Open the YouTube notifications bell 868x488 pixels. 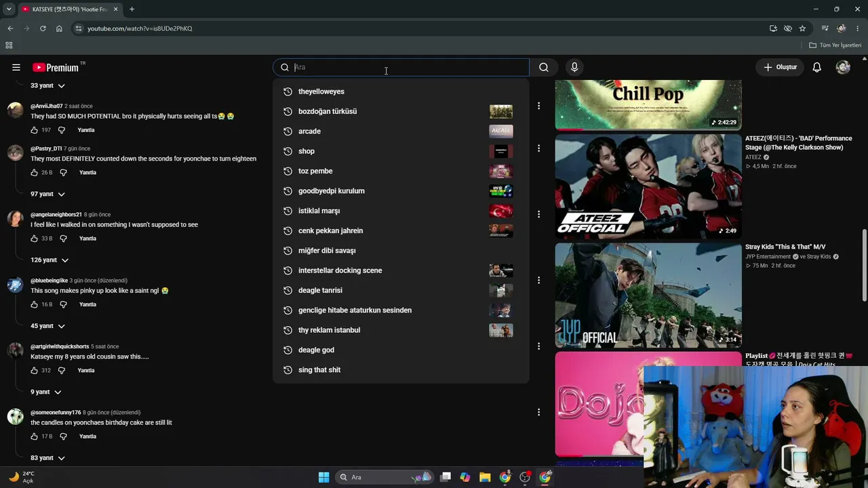click(x=817, y=67)
